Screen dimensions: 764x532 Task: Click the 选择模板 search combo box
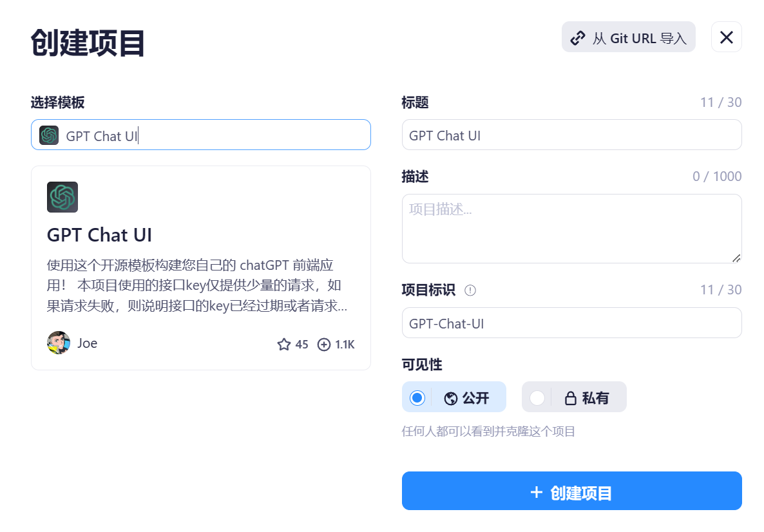click(213, 135)
